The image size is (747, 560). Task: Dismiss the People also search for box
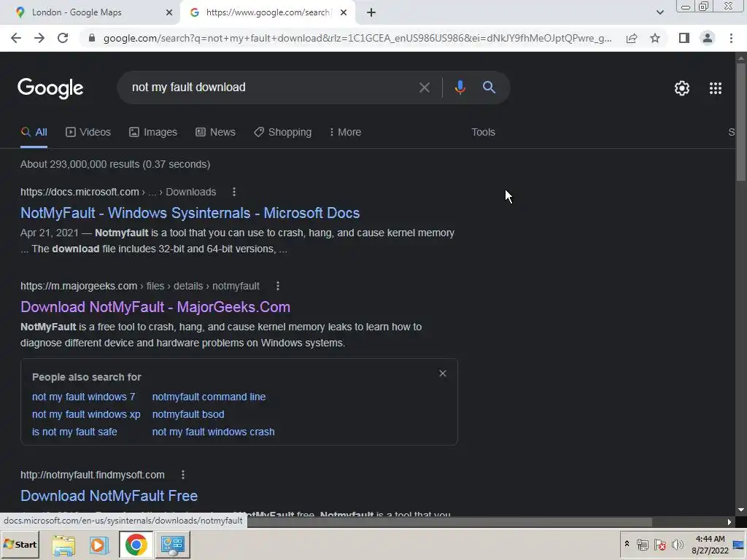click(x=443, y=373)
